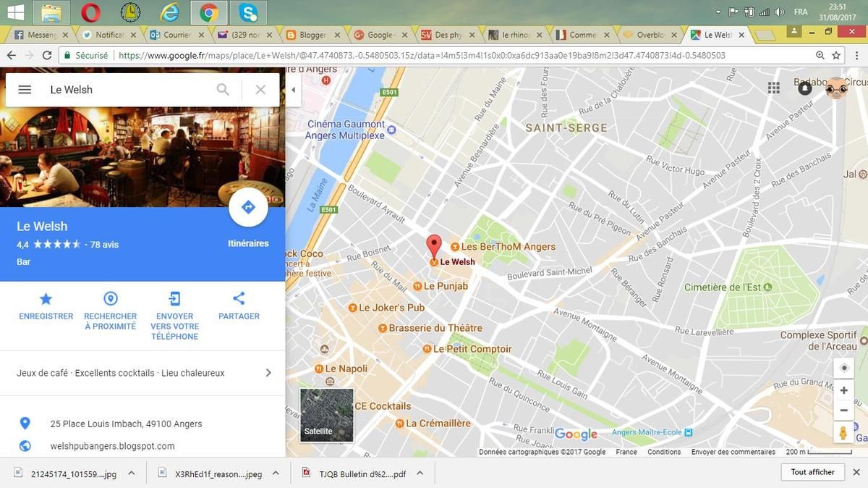Clear the search with the X icon
Screen dimensions: 868x488
click(260, 89)
